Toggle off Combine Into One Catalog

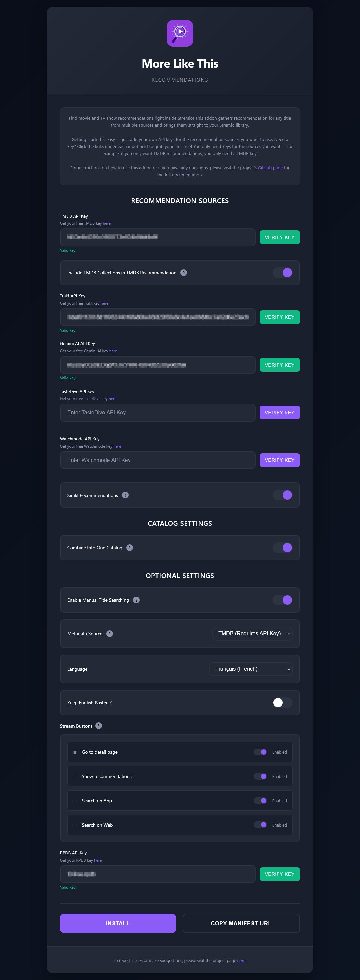tap(283, 548)
